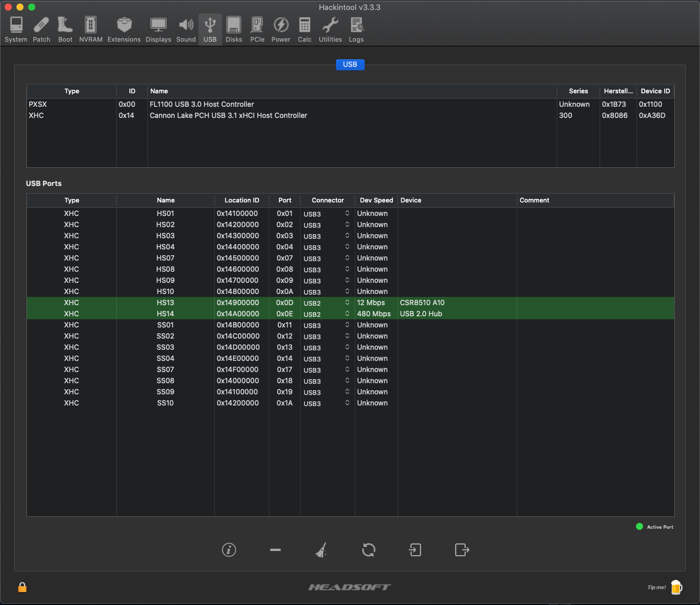Open the PCIe section
The width and height of the screenshot is (700, 605).
click(x=257, y=29)
